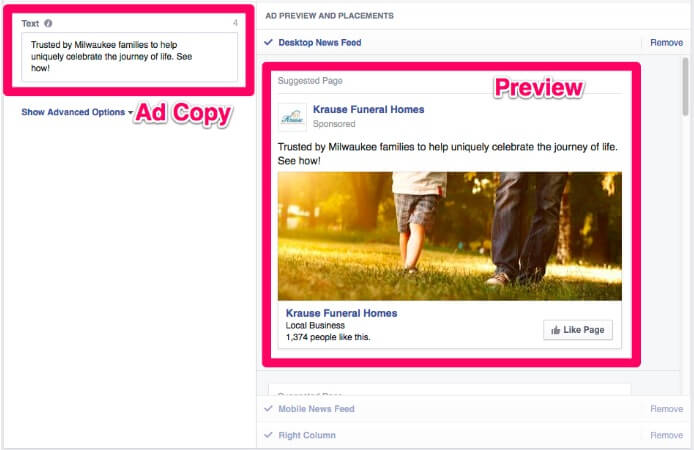Click the Sponsored label
Screen dimensions: 694x450
334,124
